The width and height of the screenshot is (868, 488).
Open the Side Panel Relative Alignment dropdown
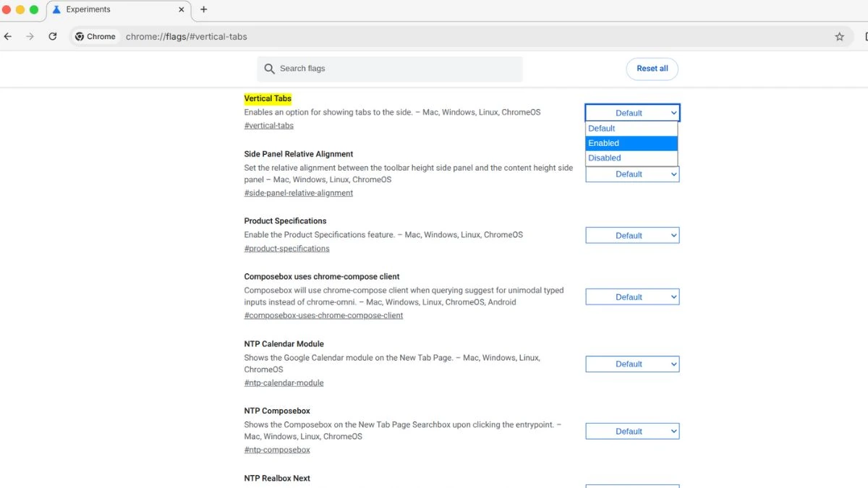631,174
